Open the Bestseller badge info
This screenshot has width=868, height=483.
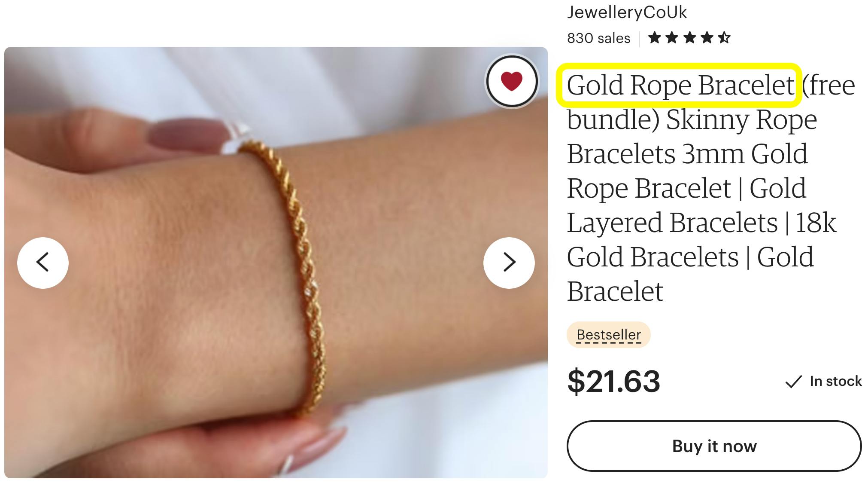click(x=609, y=335)
